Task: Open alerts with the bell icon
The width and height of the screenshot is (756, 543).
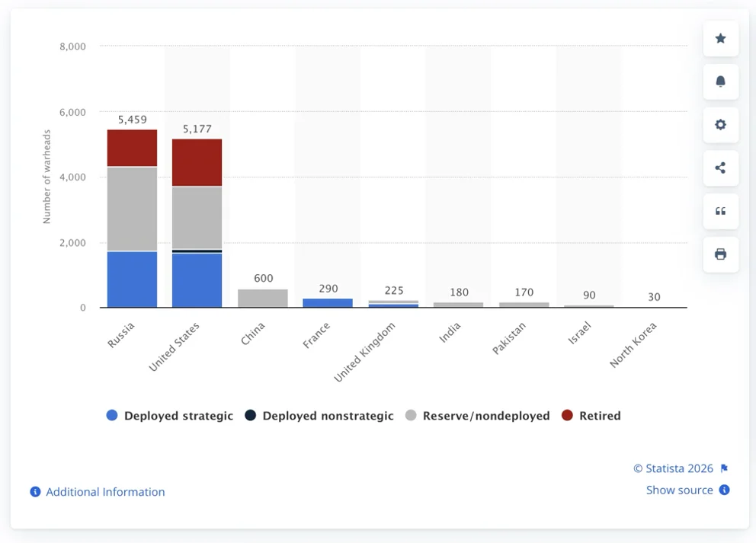Action: pos(720,82)
